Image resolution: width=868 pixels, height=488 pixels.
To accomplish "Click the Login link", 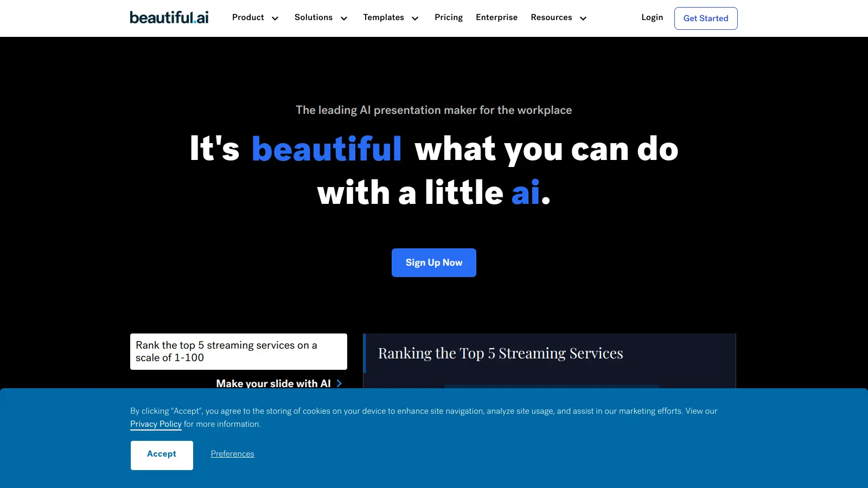I will [x=652, y=17].
